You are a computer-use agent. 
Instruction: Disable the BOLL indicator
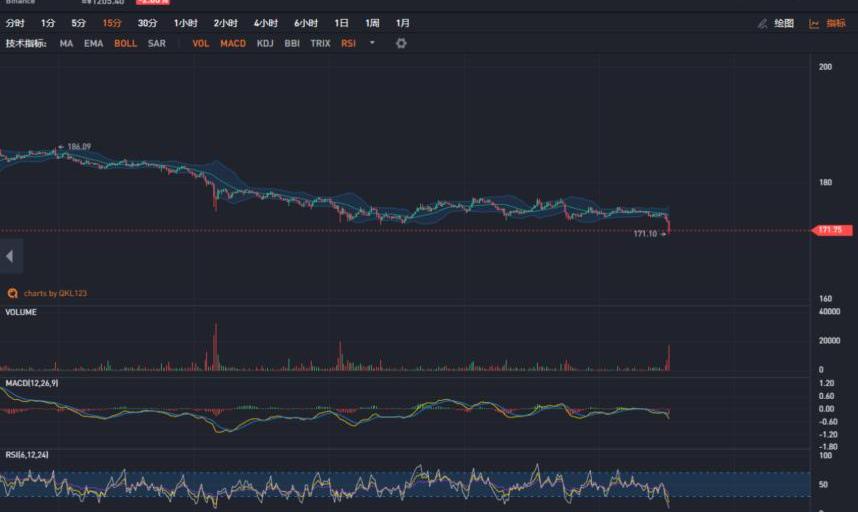coord(125,43)
